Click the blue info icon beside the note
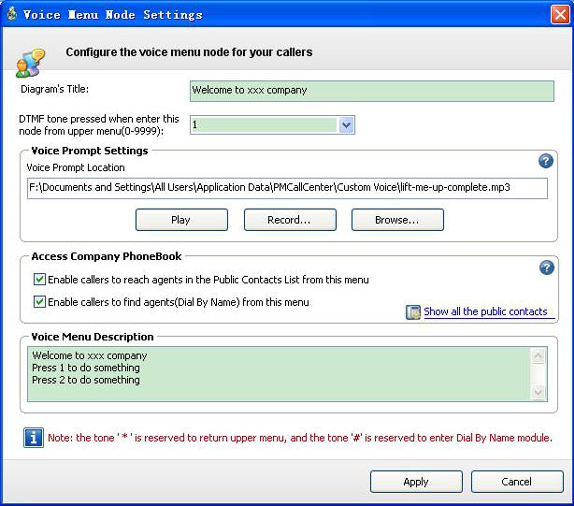This screenshot has width=574, height=506. (x=33, y=438)
